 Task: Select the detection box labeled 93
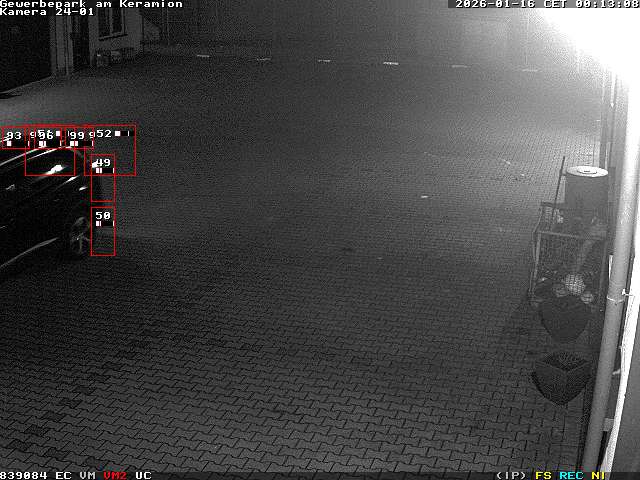click(13, 137)
